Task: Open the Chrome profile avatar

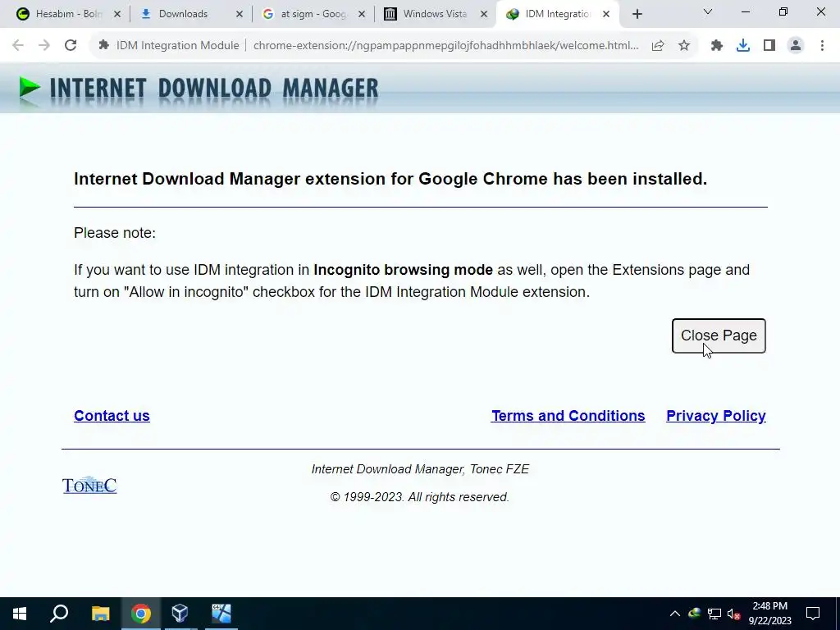Action: [x=796, y=46]
